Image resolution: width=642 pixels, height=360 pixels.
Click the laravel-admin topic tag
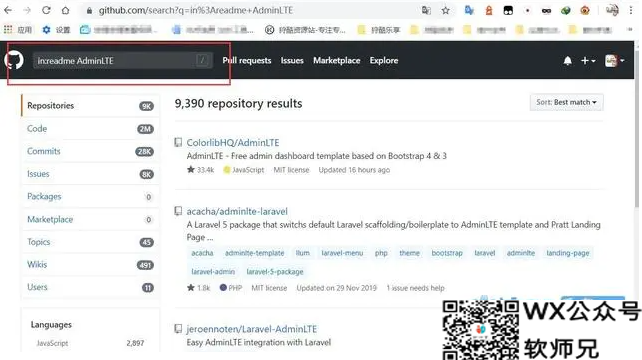point(213,272)
